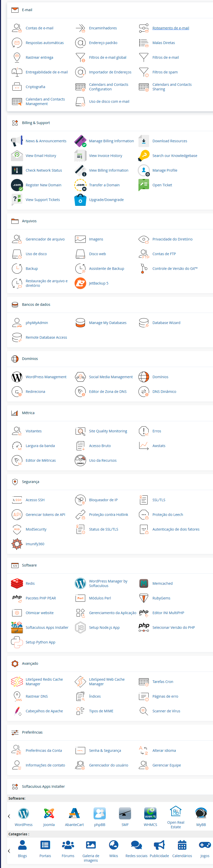213x868 pixels.
Task: Collapse the Bancos de dados section header
Action: point(36,304)
